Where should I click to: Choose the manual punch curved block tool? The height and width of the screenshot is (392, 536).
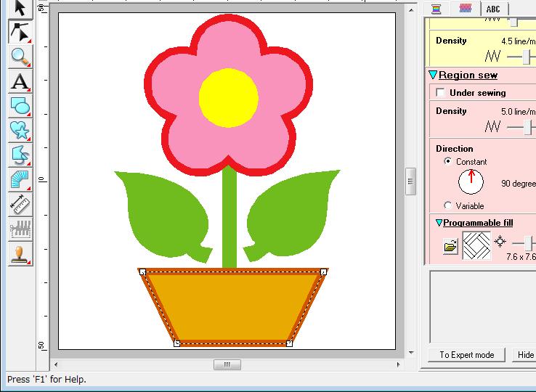20,179
